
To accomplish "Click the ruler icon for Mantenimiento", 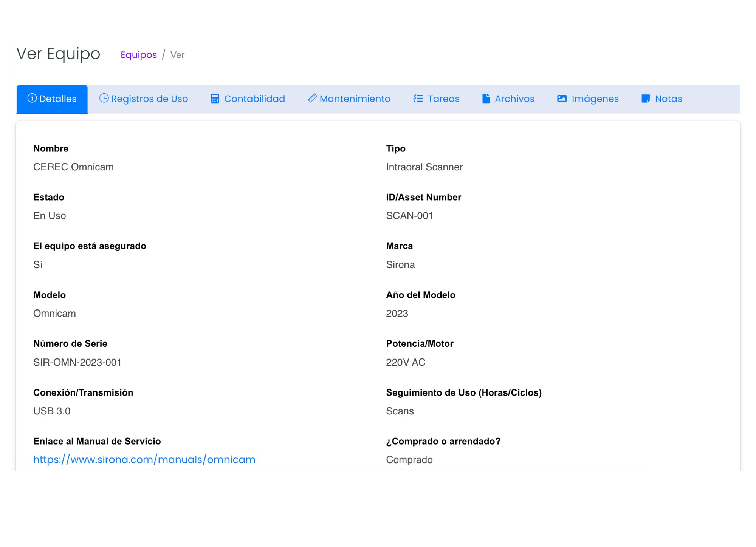I will pos(312,98).
